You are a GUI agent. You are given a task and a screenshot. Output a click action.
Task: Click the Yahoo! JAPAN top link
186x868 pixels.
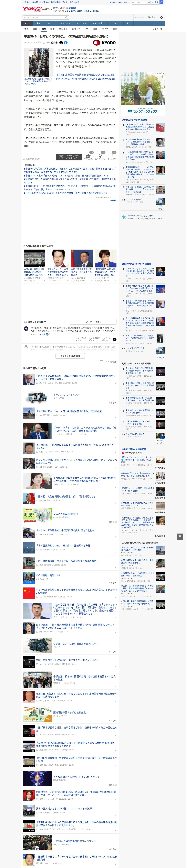point(116,2)
